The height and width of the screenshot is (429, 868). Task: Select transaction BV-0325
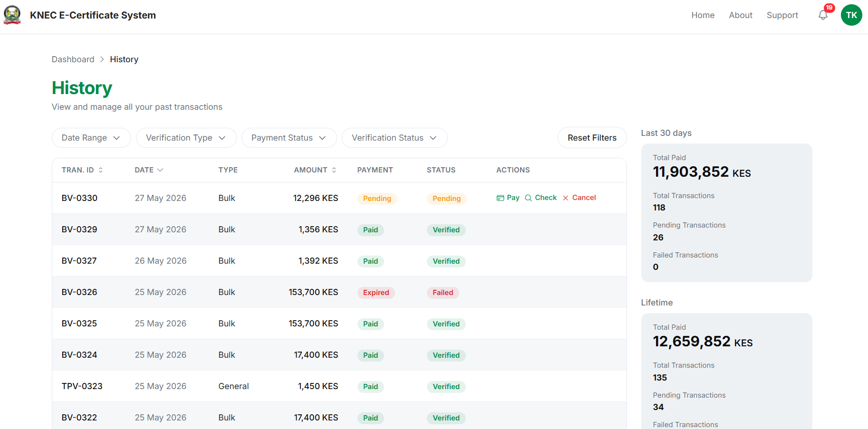click(x=79, y=324)
